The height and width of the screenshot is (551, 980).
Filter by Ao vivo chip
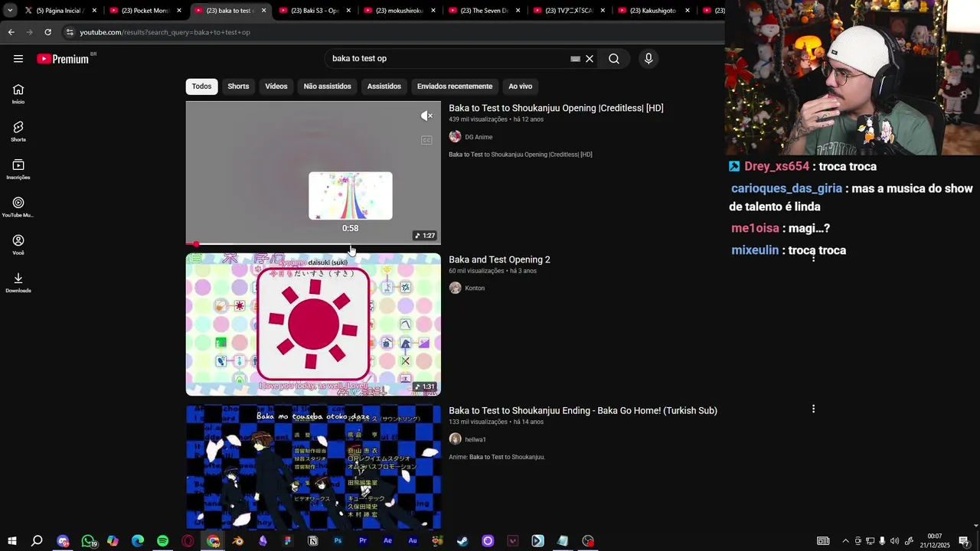[x=520, y=86]
